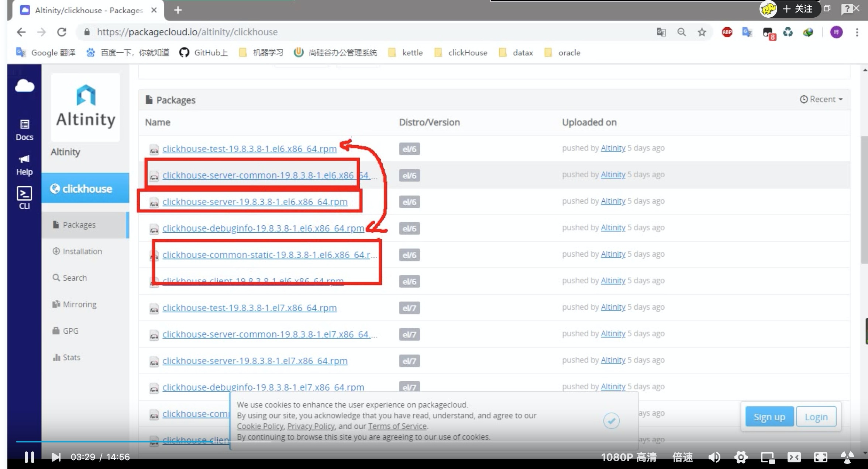This screenshot has height=469, width=868.
Task: Click the green recycle extension icon
Action: [x=788, y=32]
